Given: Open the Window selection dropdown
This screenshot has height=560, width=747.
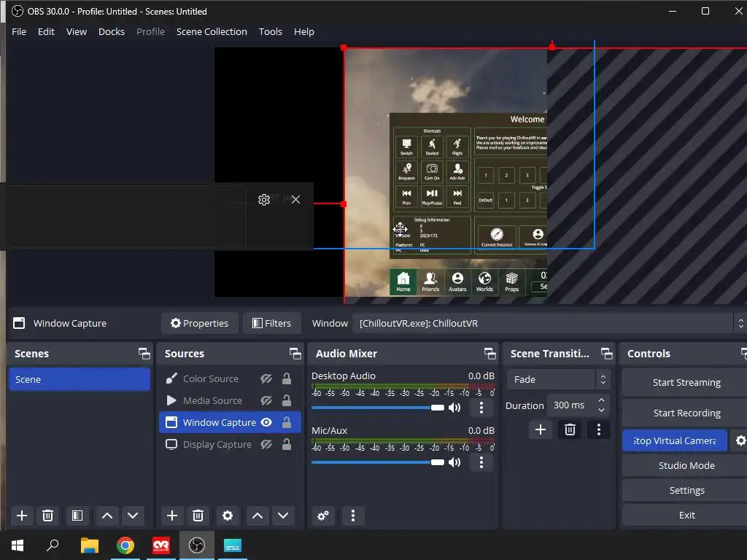Looking at the screenshot, I should point(548,323).
